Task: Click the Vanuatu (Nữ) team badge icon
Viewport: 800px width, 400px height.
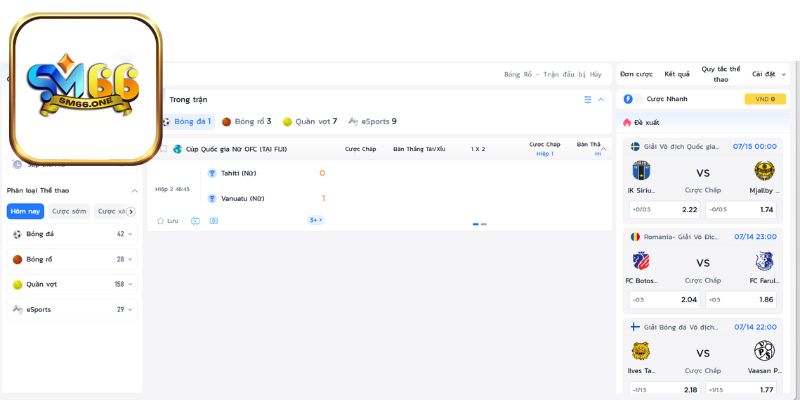Action: point(212,198)
